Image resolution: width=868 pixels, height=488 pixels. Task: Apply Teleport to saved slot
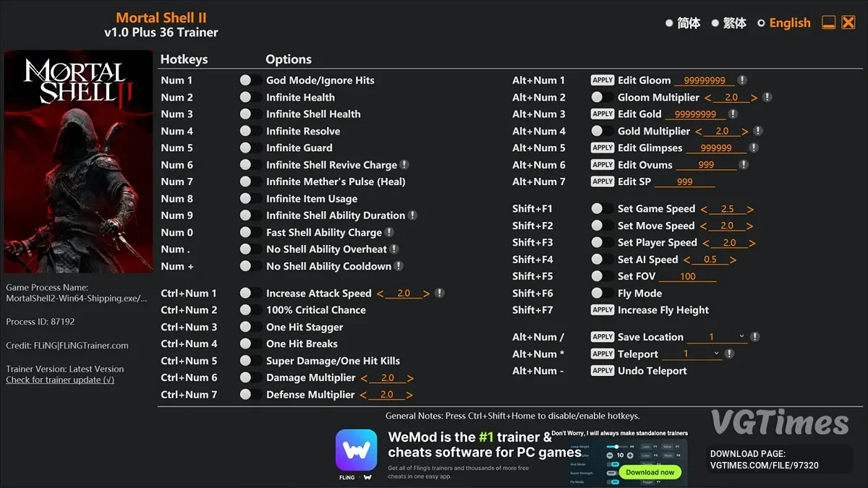point(603,354)
